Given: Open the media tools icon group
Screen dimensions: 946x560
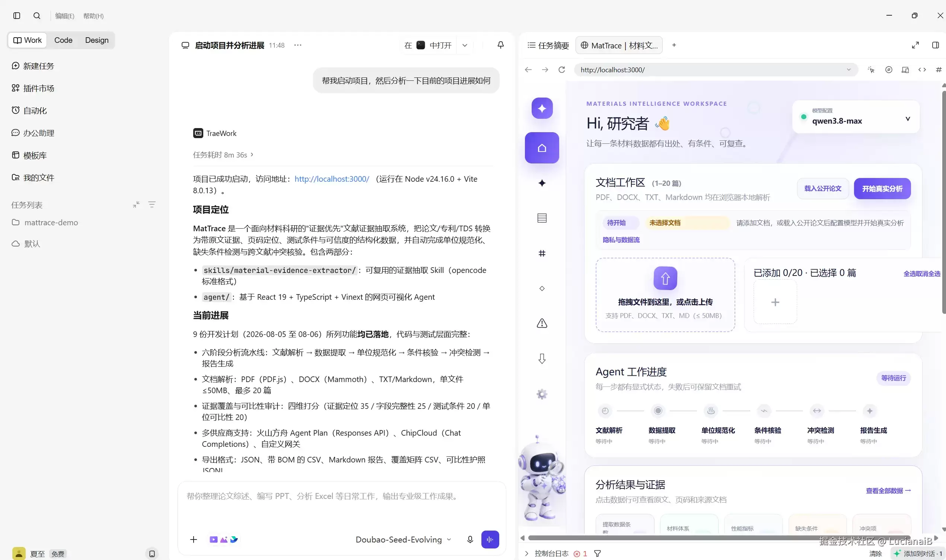Looking at the screenshot, I should [224, 539].
